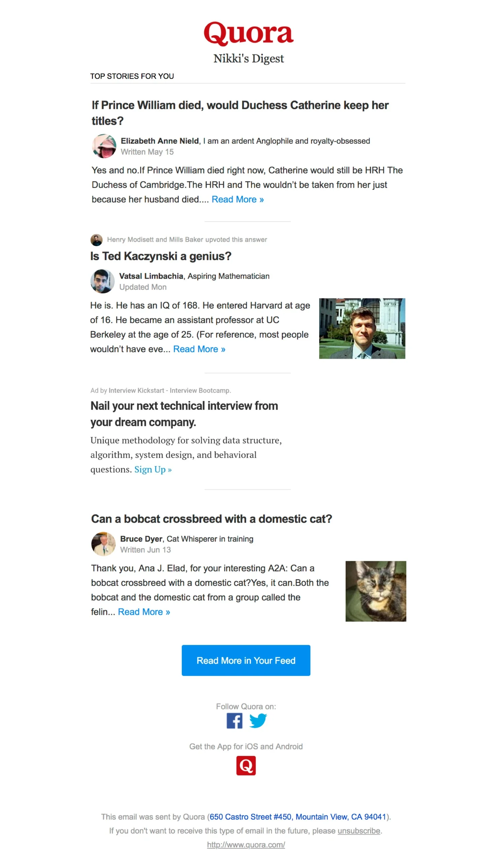Read more of the bobcat answer

(x=144, y=612)
